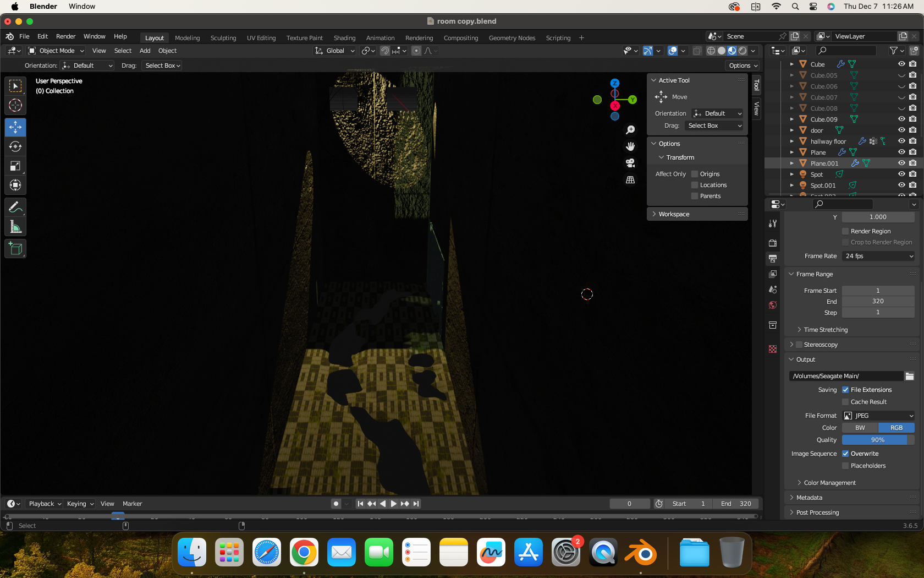Open the Playback popover

tap(45, 504)
